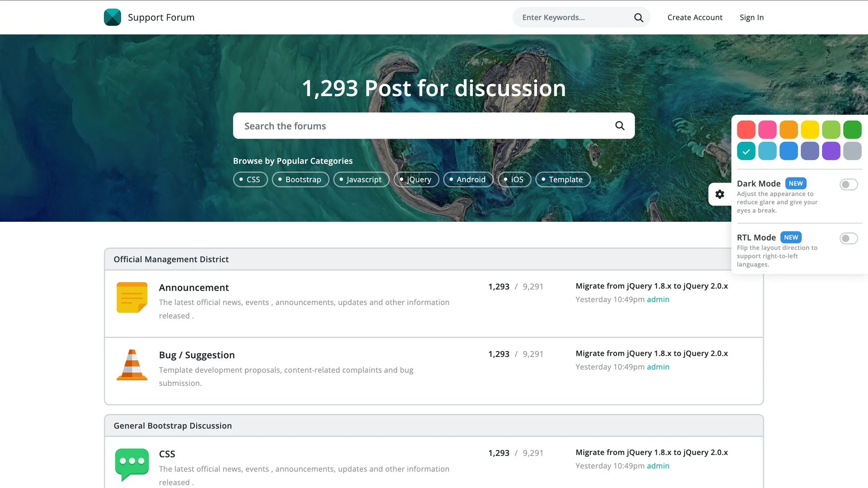Open the CSS forum title
868x488 pixels.
(x=167, y=454)
